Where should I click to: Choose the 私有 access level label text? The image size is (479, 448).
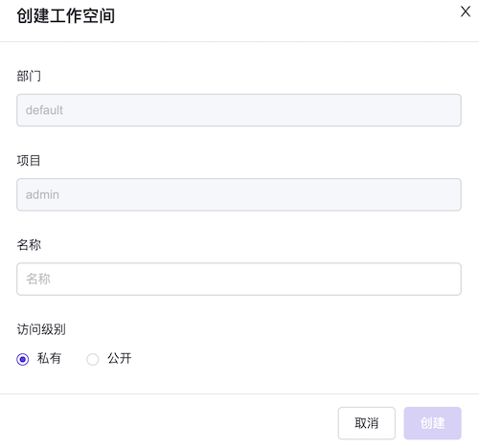coord(49,358)
